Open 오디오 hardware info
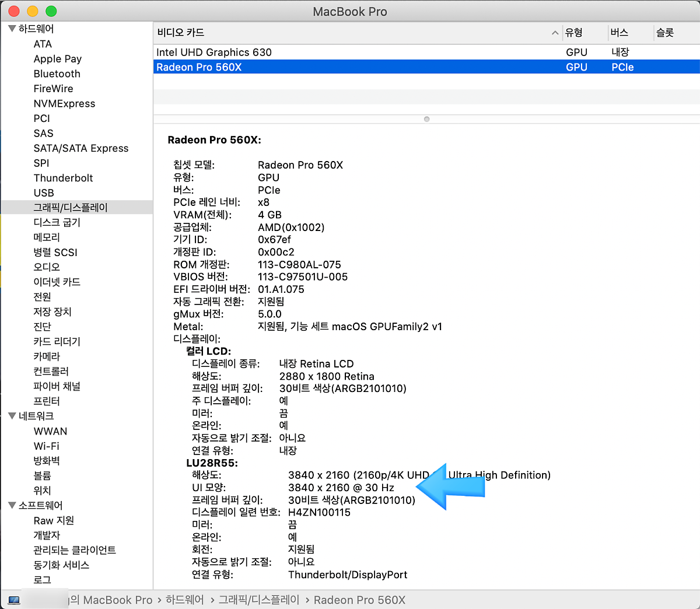The width and height of the screenshot is (700, 609). click(47, 267)
